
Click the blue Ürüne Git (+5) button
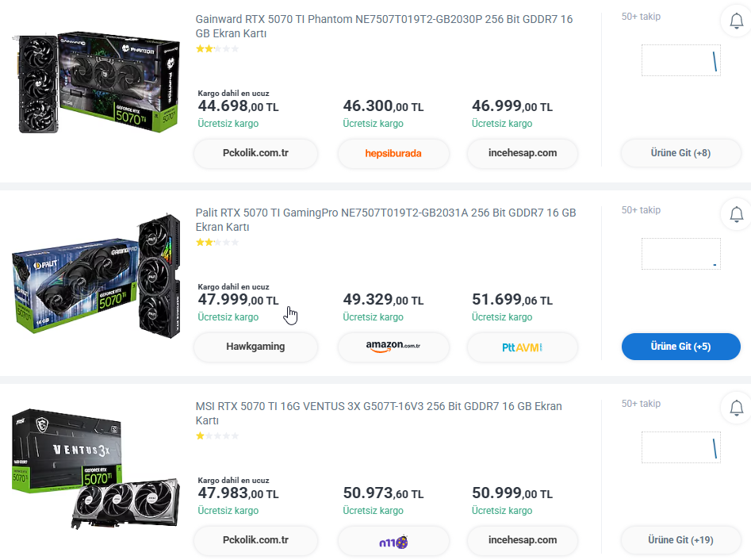click(x=680, y=347)
